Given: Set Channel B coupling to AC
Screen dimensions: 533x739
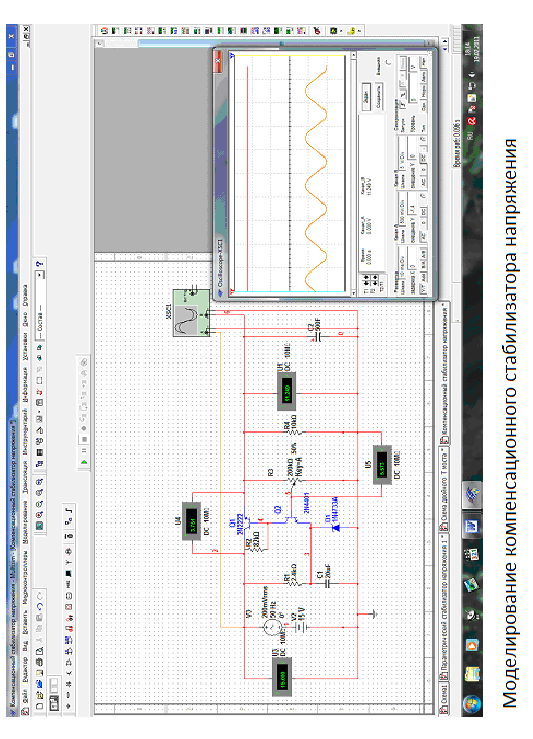Looking at the screenshot, I should point(423,182).
